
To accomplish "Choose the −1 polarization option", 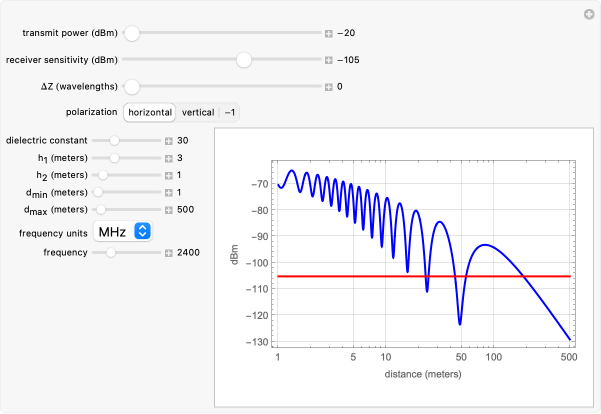I will 230,113.
